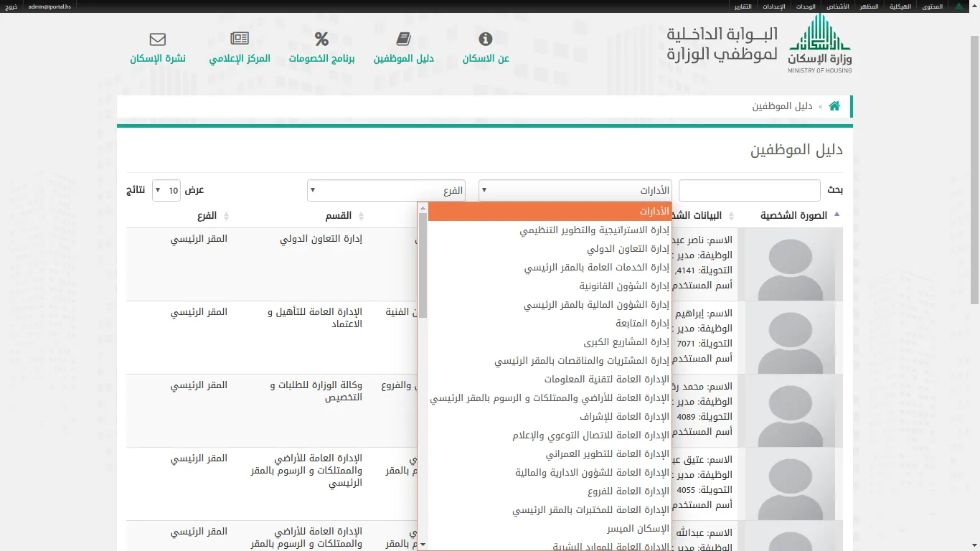Image resolution: width=980 pixels, height=551 pixels.
Task: Open التقارير menu in admin bar
Action: [743, 6]
